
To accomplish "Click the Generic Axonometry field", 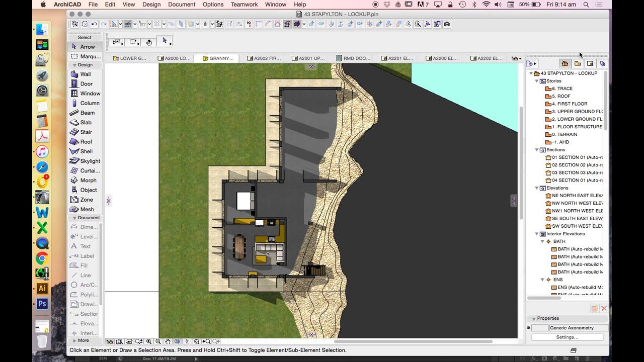I will pos(579,328).
